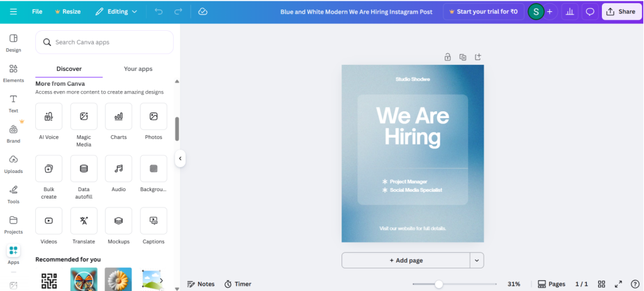Click the 31% zoom level value
Viewport: 644px width, 291px height.
click(514, 284)
